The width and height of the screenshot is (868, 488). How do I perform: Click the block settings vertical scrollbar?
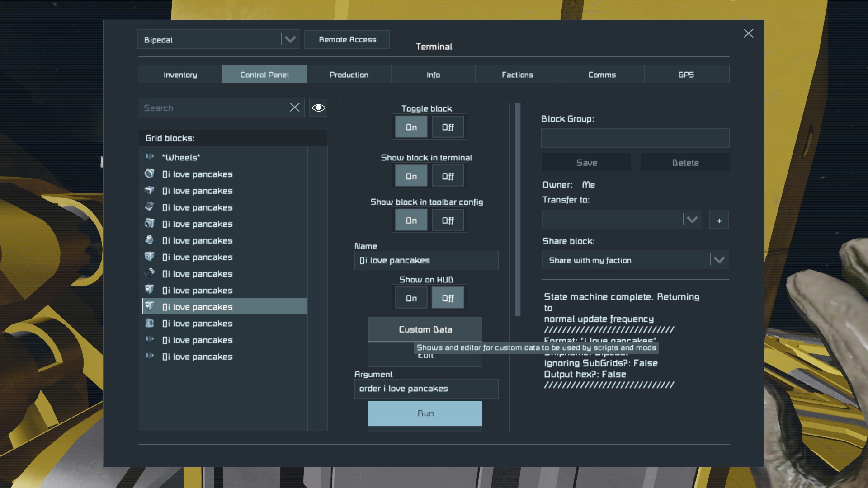point(518,210)
